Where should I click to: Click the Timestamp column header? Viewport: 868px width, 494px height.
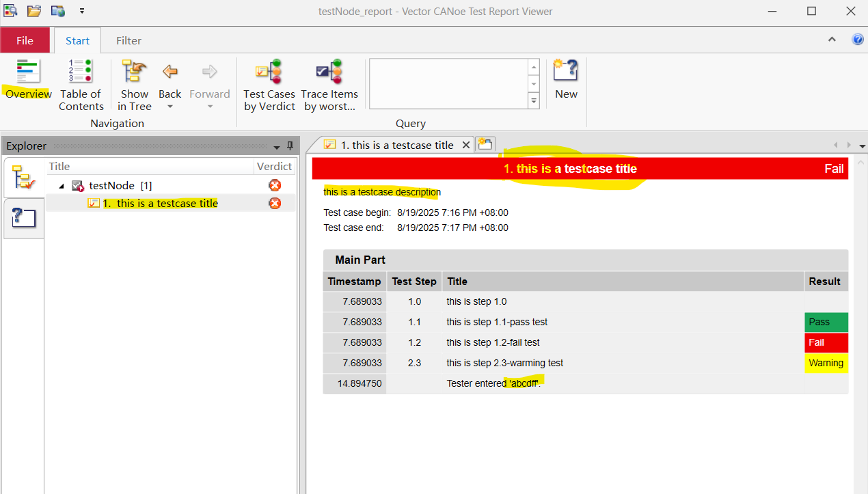355,282
